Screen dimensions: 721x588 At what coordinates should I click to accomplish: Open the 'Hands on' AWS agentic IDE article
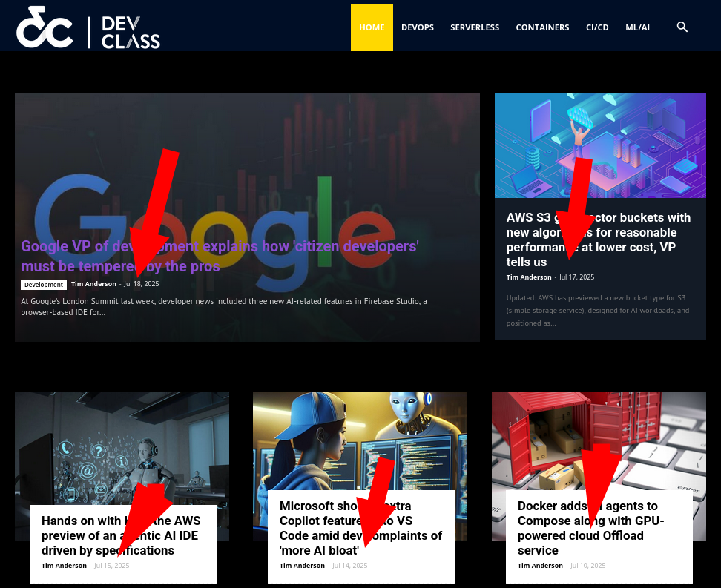point(119,535)
